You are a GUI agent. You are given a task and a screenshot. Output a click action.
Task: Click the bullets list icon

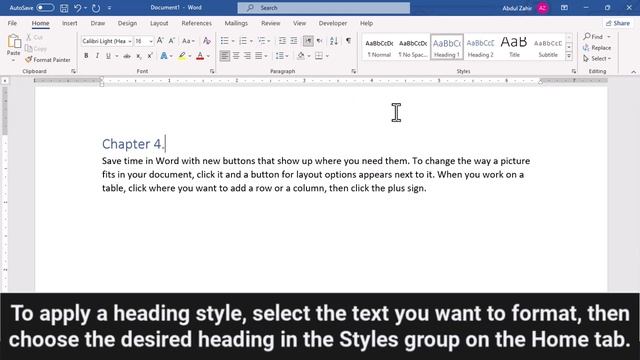point(224,41)
